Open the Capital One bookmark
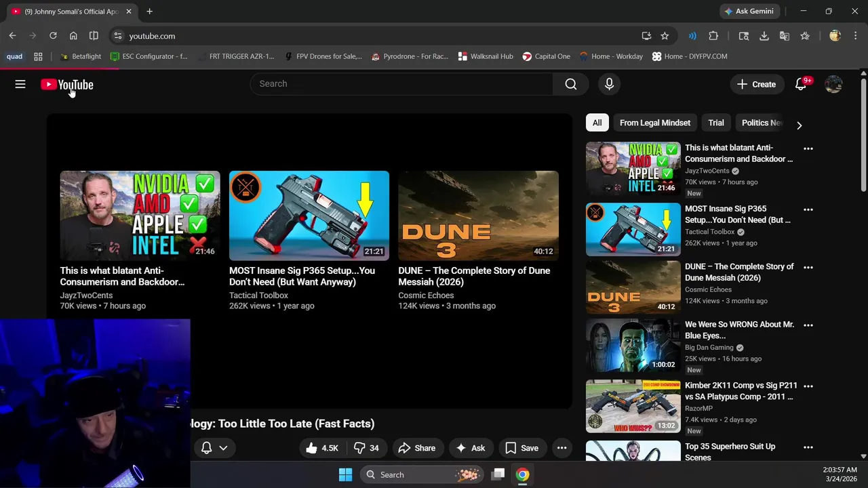868x488 pixels. point(546,56)
